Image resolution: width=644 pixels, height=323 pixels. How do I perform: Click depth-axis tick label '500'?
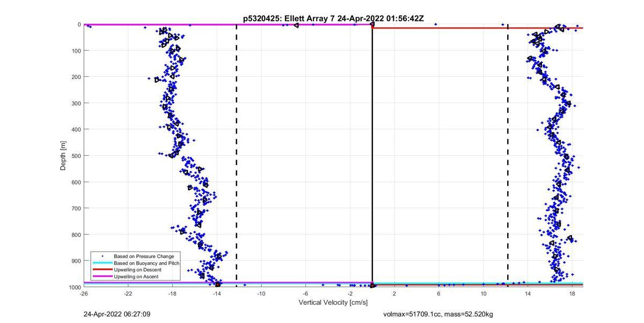coord(76,156)
